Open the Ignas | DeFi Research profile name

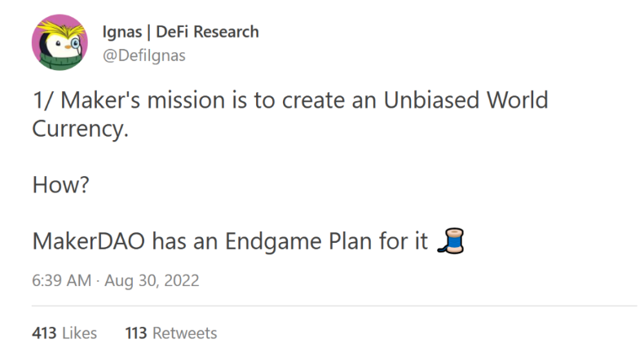[181, 32]
